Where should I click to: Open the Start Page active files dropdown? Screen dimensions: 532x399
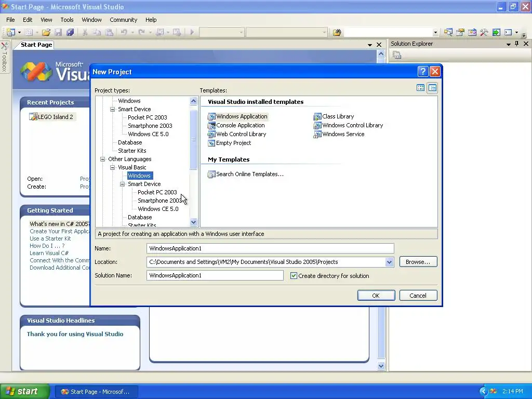click(x=370, y=45)
